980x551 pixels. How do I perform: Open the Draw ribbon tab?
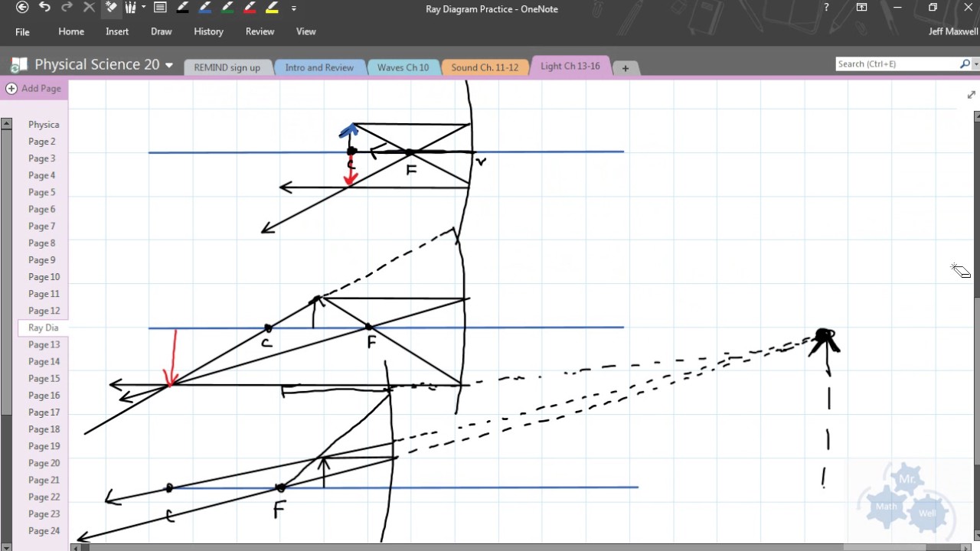point(162,31)
